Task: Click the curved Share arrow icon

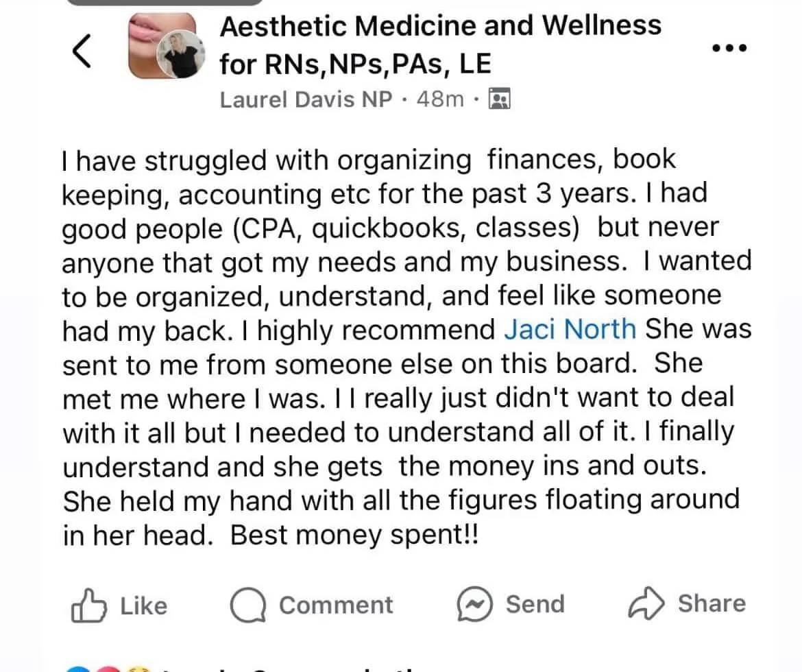Action: click(x=646, y=604)
